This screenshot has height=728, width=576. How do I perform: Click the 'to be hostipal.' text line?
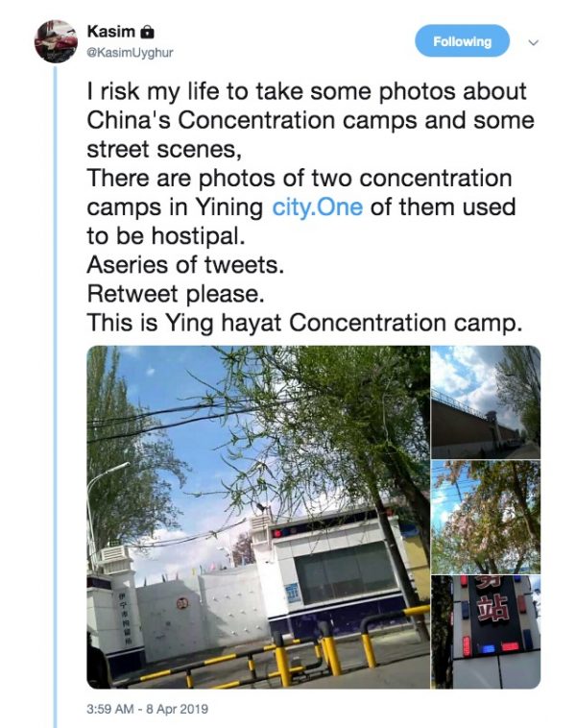(166, 236)
